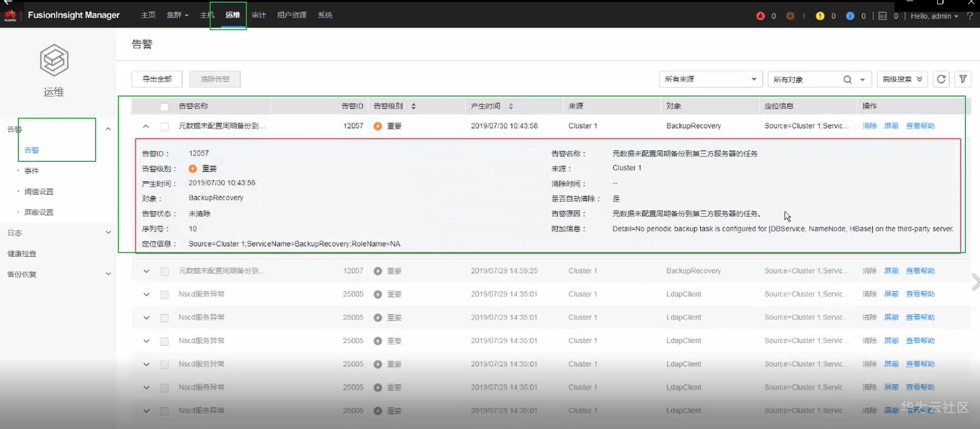Open the 所有来源 source dropdown

pos(710,79)
